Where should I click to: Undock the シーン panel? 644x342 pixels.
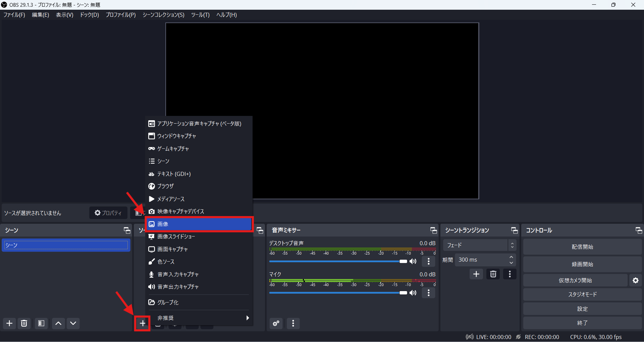[x=127, y=230]
